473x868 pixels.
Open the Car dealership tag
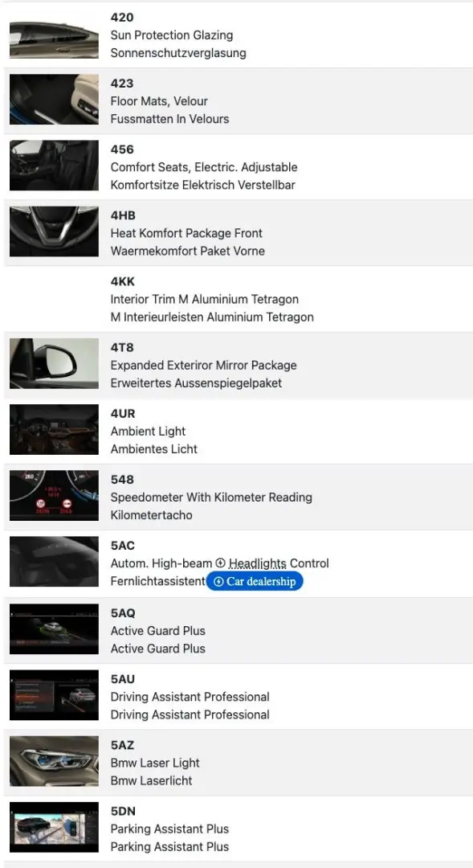tap(255, 581)
